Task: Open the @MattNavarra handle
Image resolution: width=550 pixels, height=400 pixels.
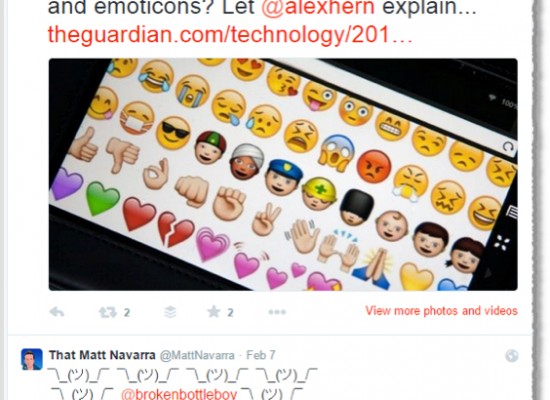Action: pos(197,355)
